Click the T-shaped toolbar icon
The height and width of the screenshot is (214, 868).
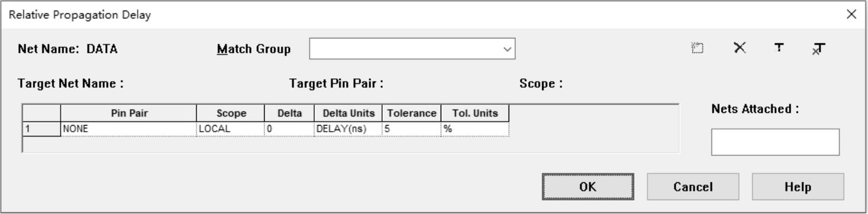pos(781,48)
